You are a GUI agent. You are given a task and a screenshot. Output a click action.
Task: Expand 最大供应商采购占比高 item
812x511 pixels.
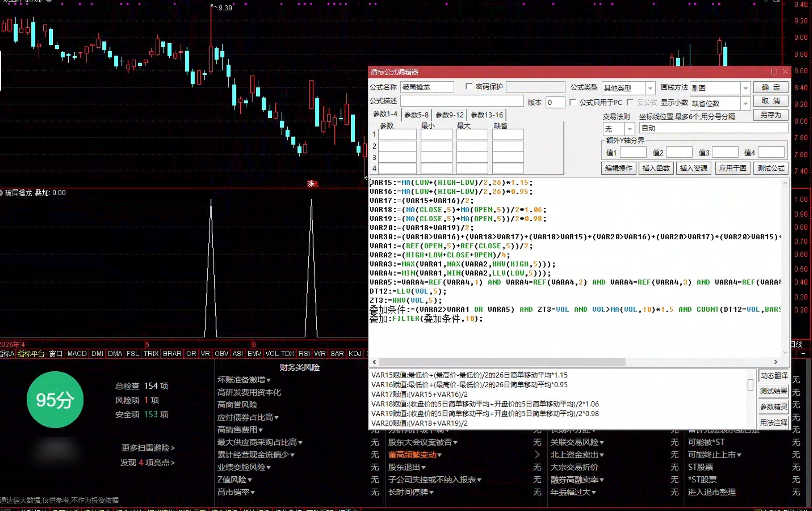click(x=260, y=442)
